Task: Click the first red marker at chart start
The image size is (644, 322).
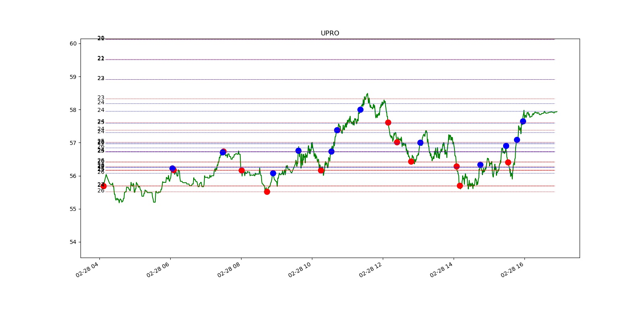Action: click(103, 186)
